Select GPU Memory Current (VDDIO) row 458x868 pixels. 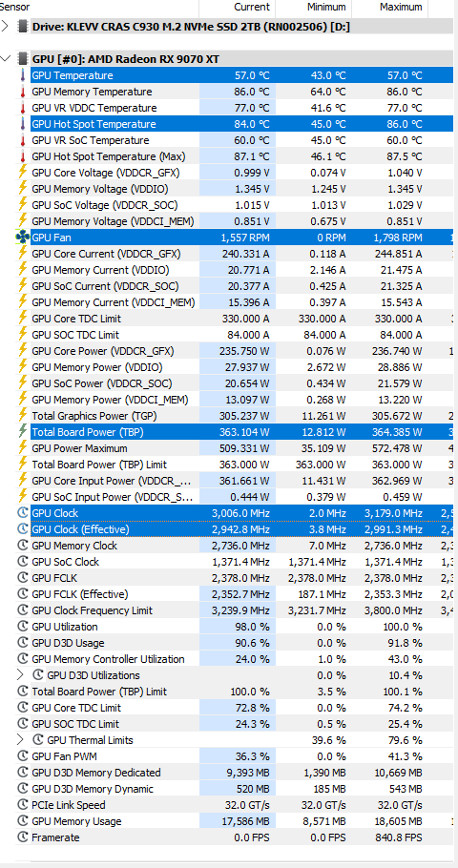point(241,270)
